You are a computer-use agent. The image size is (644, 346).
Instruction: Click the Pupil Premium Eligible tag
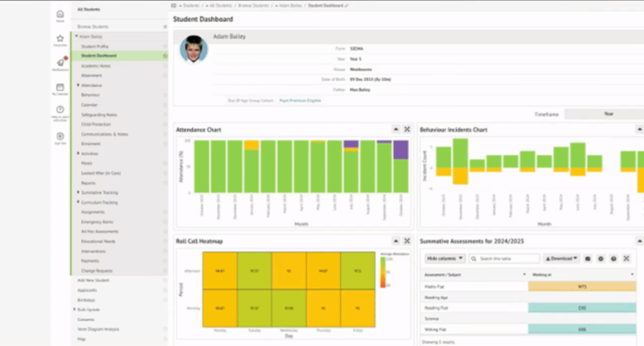click(x=300, y=100)
